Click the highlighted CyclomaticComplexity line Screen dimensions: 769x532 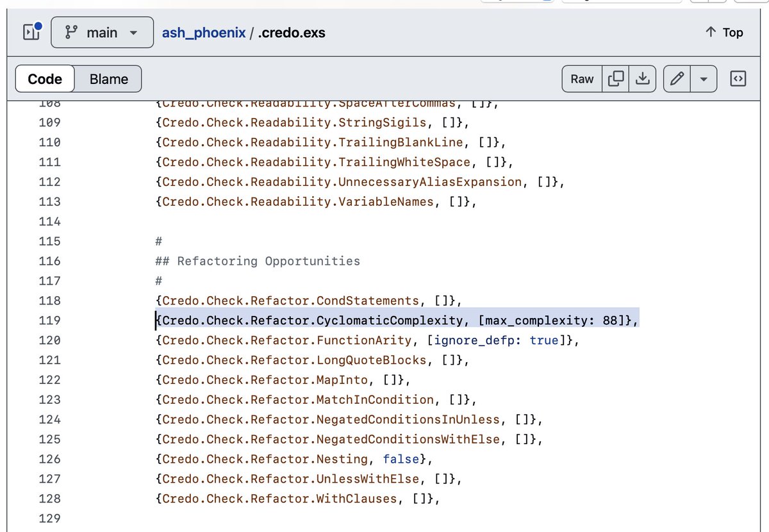pyautogui.click(x=397, y=320)
